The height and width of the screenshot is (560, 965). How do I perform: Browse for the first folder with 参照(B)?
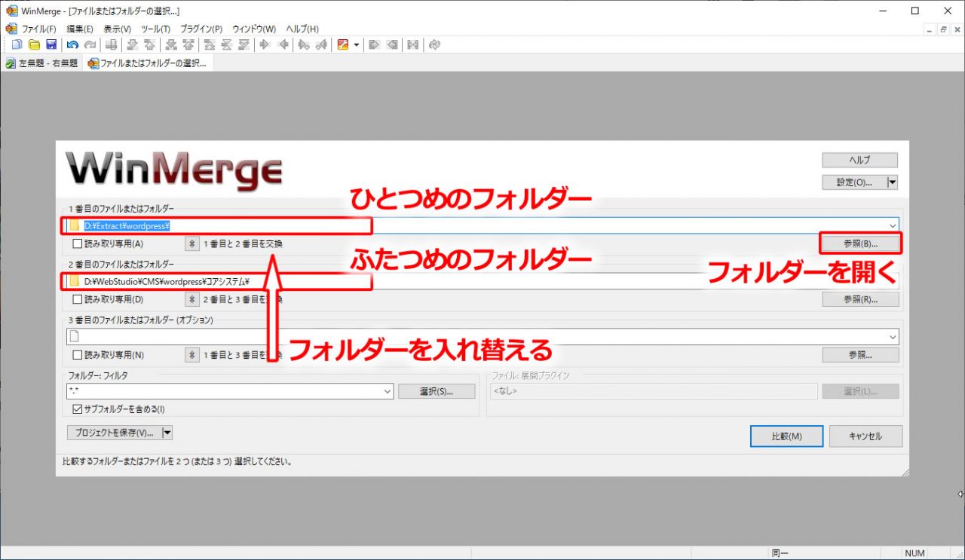point(859,243)
